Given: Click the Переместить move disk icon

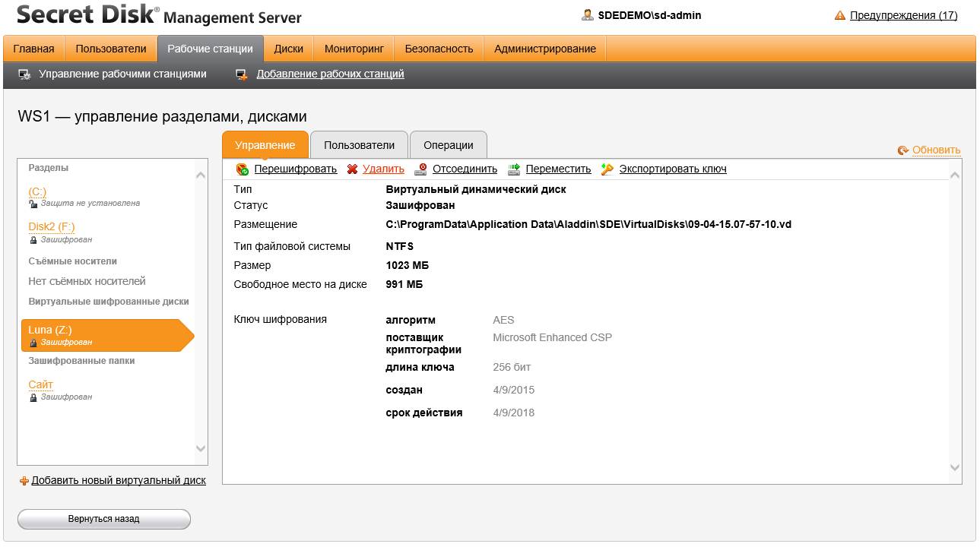Looking at the screenshot, I should point(514,169).
